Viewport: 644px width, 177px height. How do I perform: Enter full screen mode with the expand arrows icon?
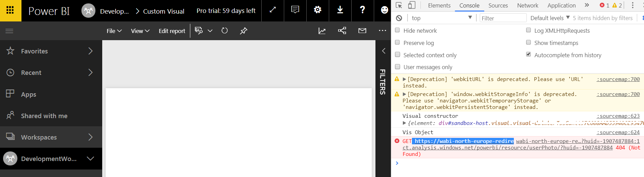coord(273,10)
